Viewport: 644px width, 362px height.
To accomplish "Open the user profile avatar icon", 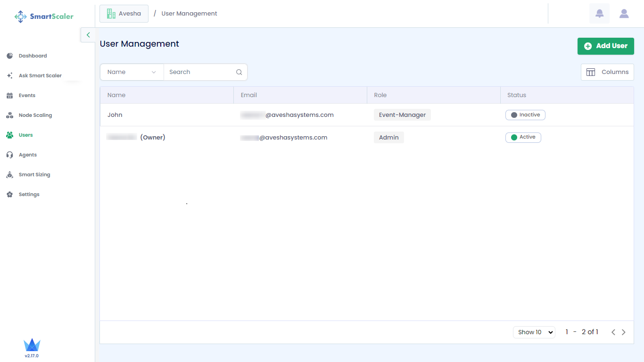I will click(x=624, y=14).
